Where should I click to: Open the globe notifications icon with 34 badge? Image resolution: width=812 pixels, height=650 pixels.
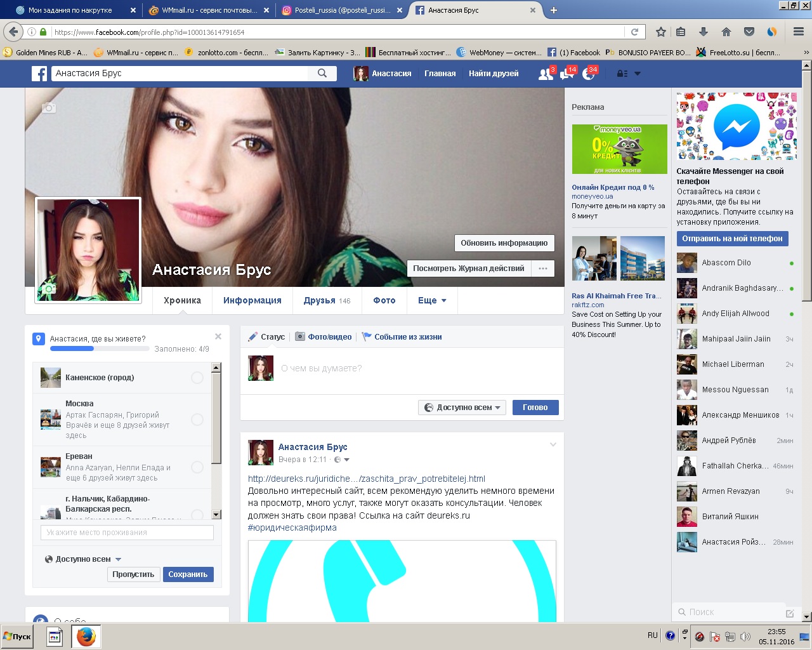(588, 74)
